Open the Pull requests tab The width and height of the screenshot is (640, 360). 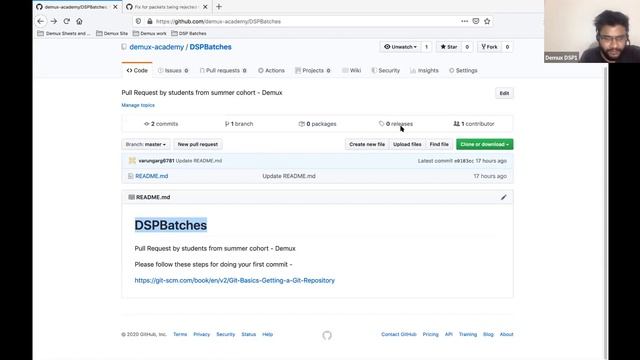coord(223,71)
